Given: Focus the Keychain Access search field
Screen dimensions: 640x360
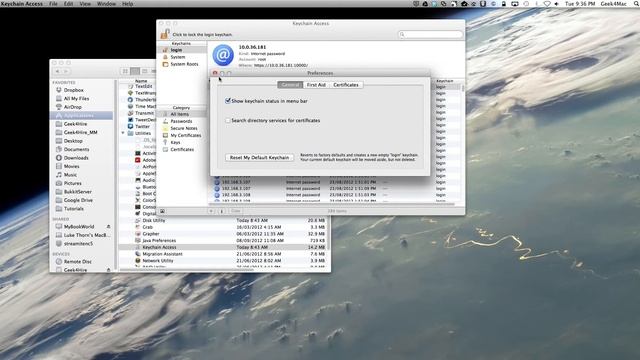Looking at the screenshot, I should [431, 34].
